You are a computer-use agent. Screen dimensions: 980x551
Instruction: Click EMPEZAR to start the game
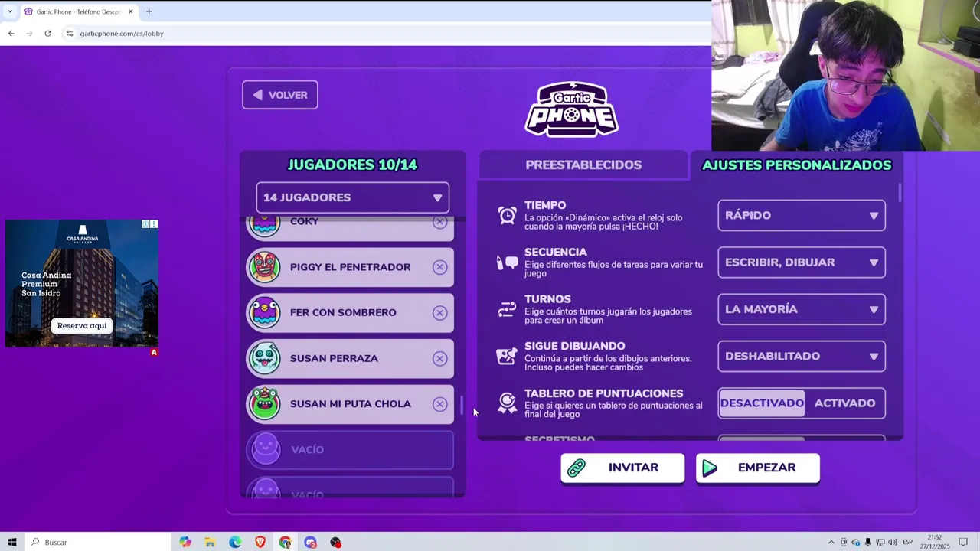757,468
